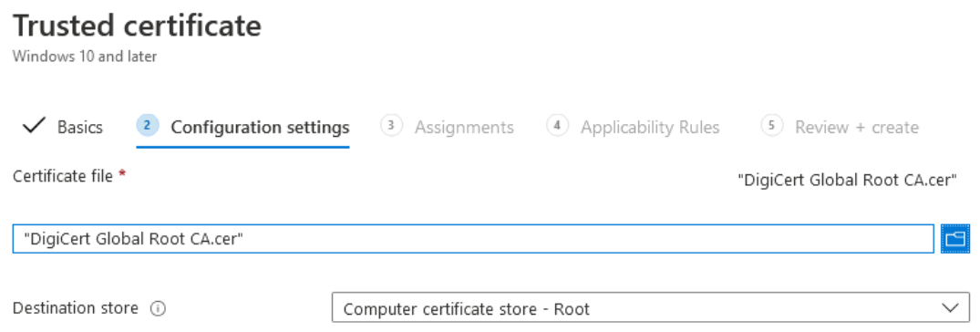Click the Windows 10 and later subtitle

click(85, 57)
